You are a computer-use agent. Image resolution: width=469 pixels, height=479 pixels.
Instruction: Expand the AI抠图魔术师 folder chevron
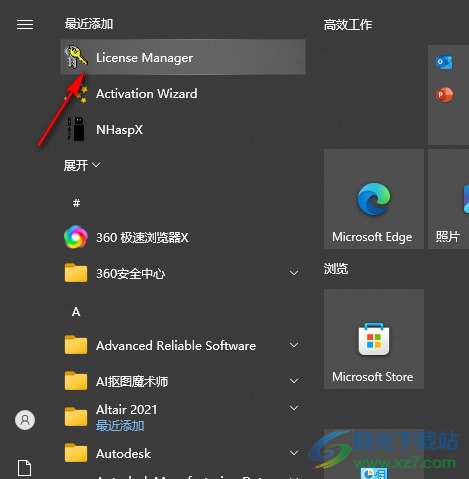(294, 381)
